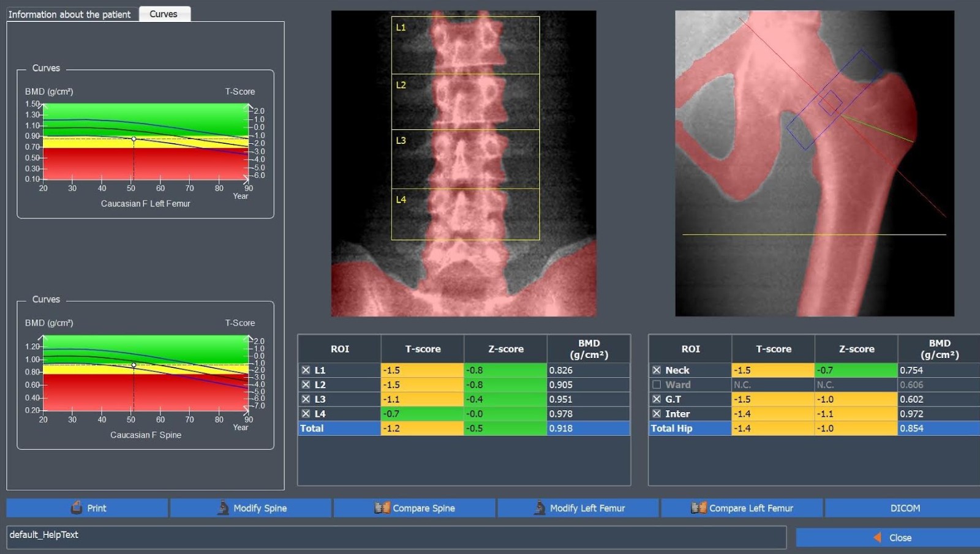Click the data point on Left Femur curve

pos(134,139)
